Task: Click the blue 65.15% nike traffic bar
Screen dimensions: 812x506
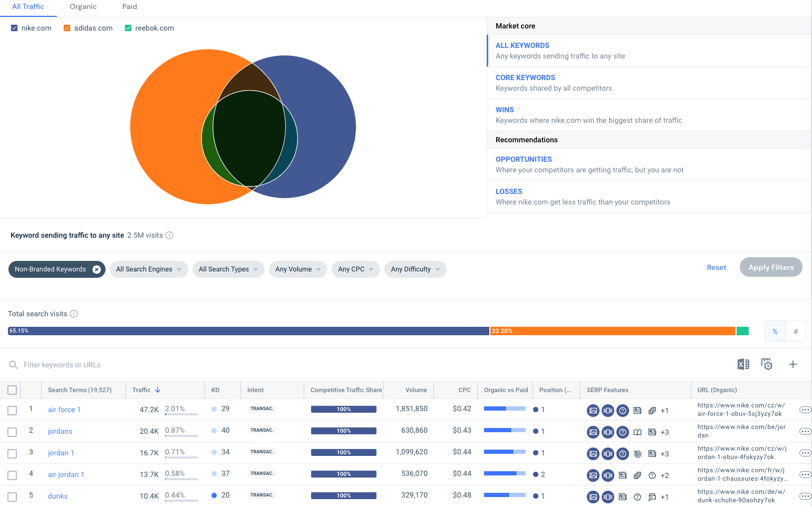Action: click(x=248, y=331)
